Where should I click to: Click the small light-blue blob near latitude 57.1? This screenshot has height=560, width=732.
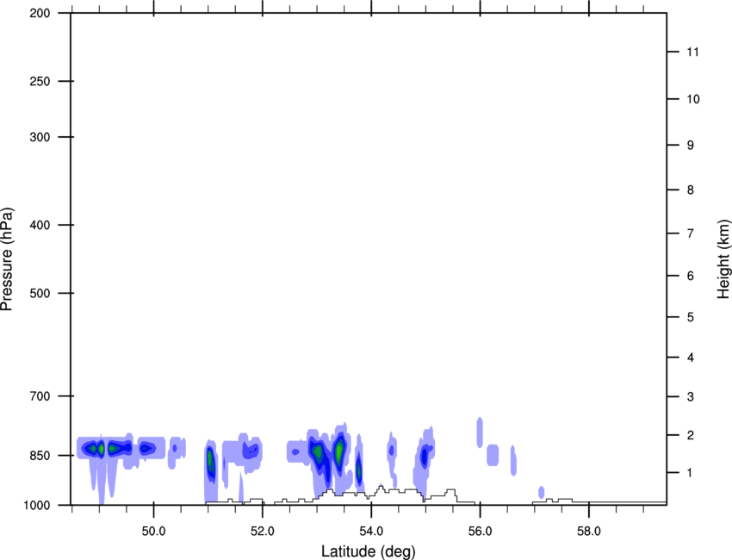coord(541,492)
